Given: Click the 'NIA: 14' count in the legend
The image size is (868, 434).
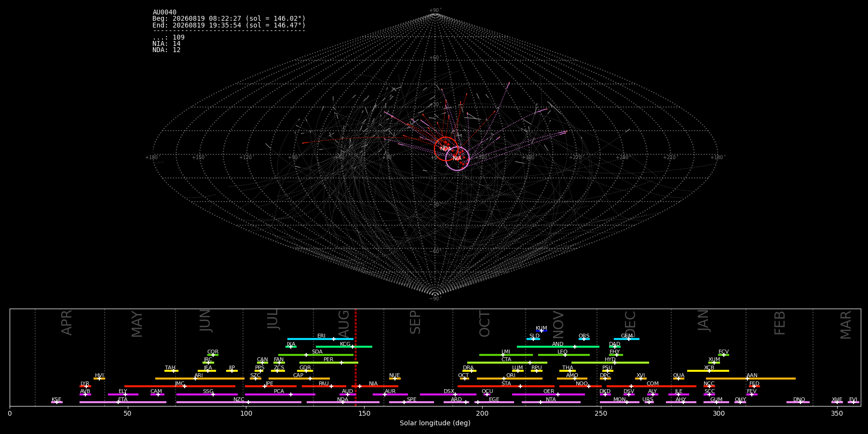Looking at the screenshot, I should (x=166, y=44).
